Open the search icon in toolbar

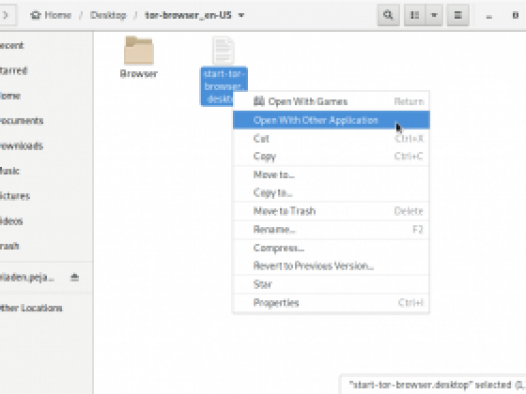(388, 15)
